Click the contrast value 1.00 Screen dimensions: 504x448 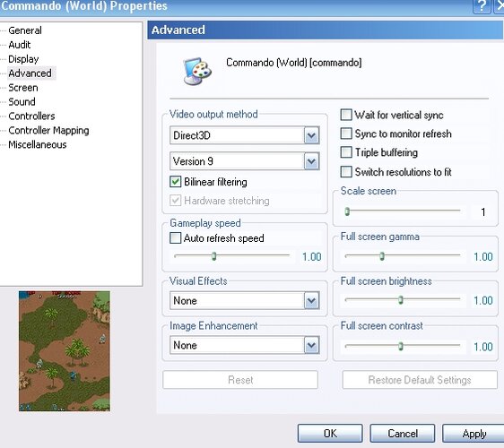pos(483,347)
